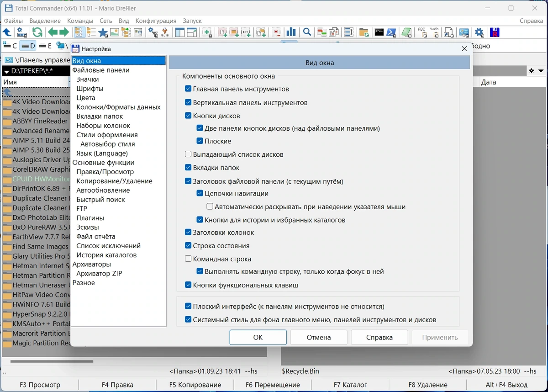Open the 'Файлы' menu
This screenshot has height=392, width=548.
pos(14,21)
